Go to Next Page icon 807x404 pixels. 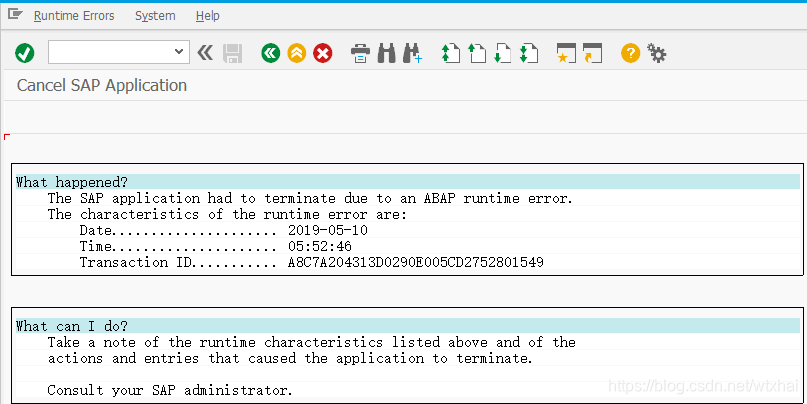click(502, 54)
